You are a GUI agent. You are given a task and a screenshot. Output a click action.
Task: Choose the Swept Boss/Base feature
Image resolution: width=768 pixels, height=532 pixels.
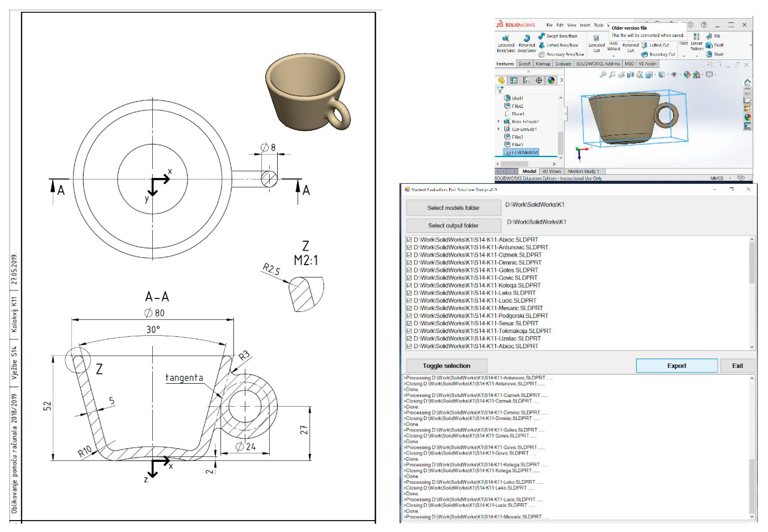pos(558,36)
